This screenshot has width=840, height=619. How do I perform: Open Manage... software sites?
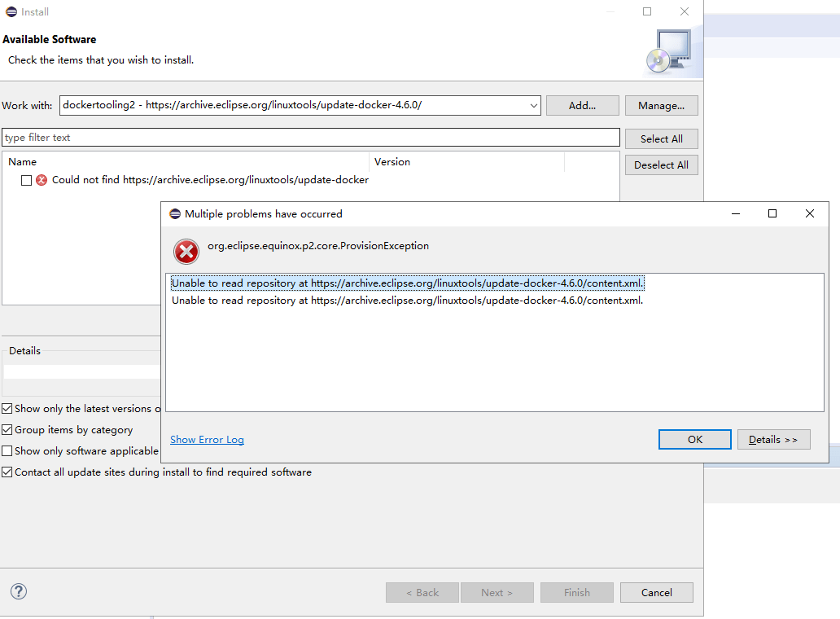(x=661, y=106)
